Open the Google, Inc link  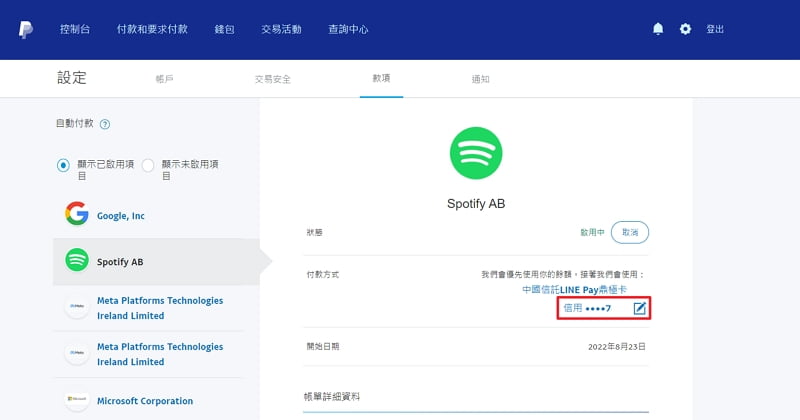pos(121,216)
